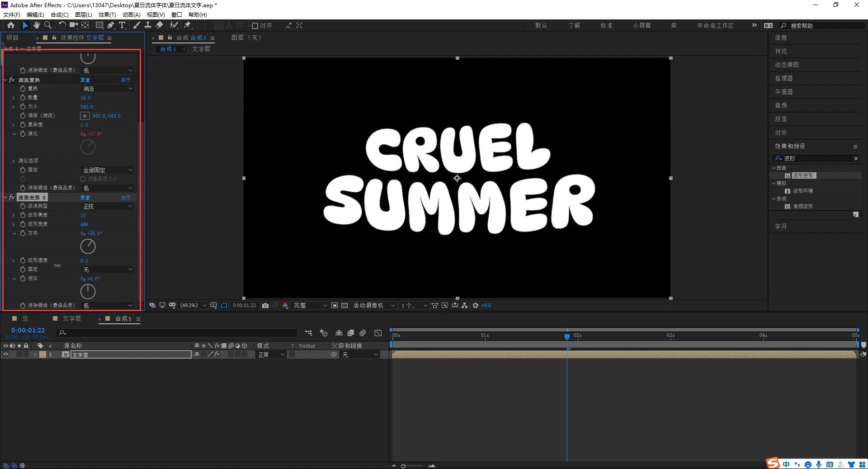The image size is (868, 469).
Task: Select the Horizontal Type tool
Action: click(x=122, y=25)
